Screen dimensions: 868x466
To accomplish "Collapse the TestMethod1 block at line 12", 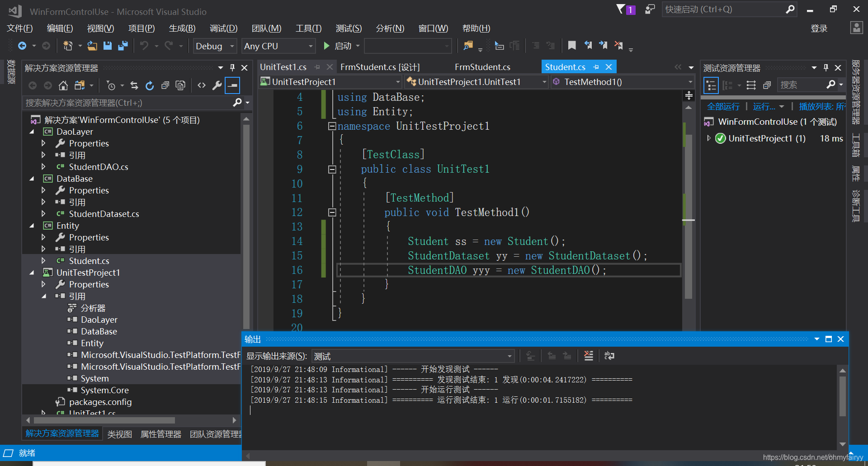I will coord(332,212).
